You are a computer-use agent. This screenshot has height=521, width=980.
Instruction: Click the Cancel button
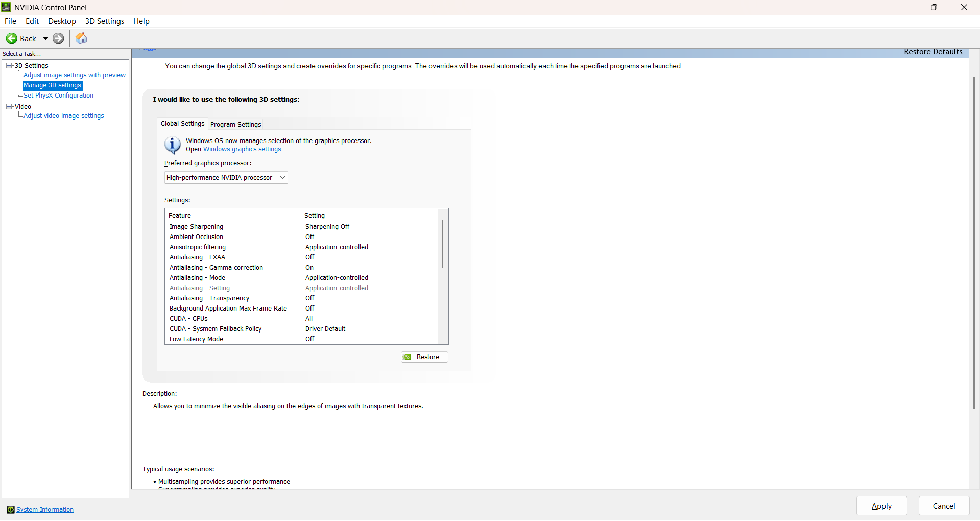944,506
